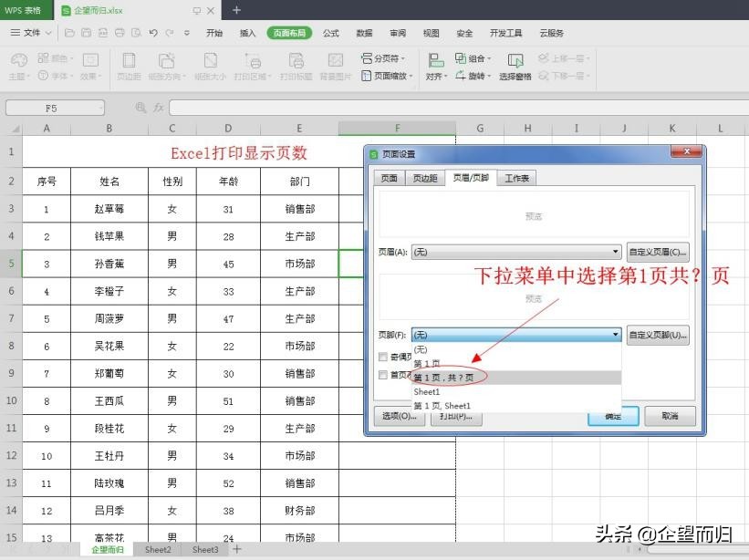
Task: Switch to the 页边距 tab in dialog
Action: pos(424,178)
